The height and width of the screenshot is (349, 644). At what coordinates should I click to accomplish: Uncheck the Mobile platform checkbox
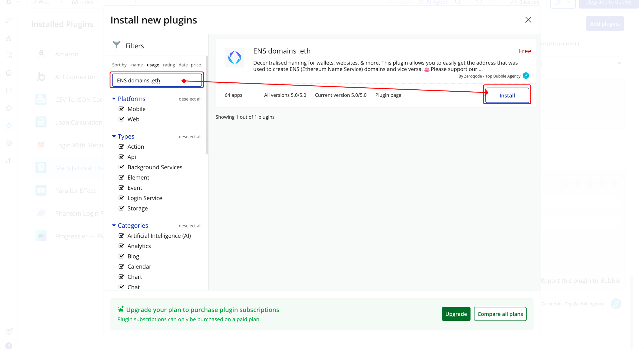(x=121, y=109)
